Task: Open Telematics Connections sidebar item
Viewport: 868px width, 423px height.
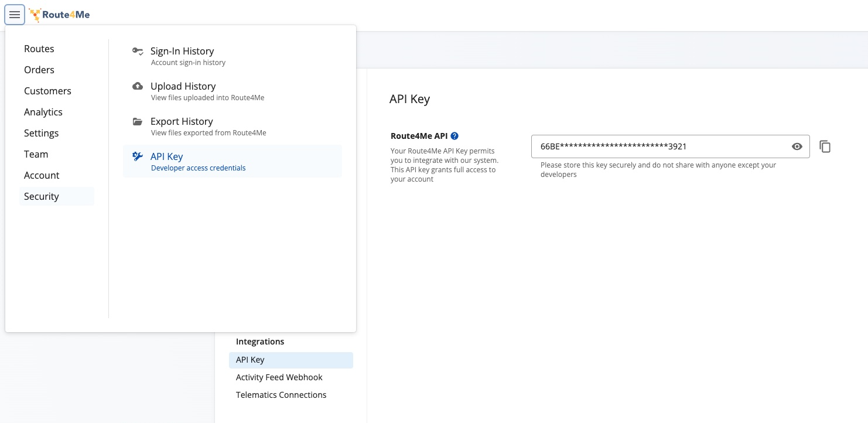Action: [x=291, y=395]
